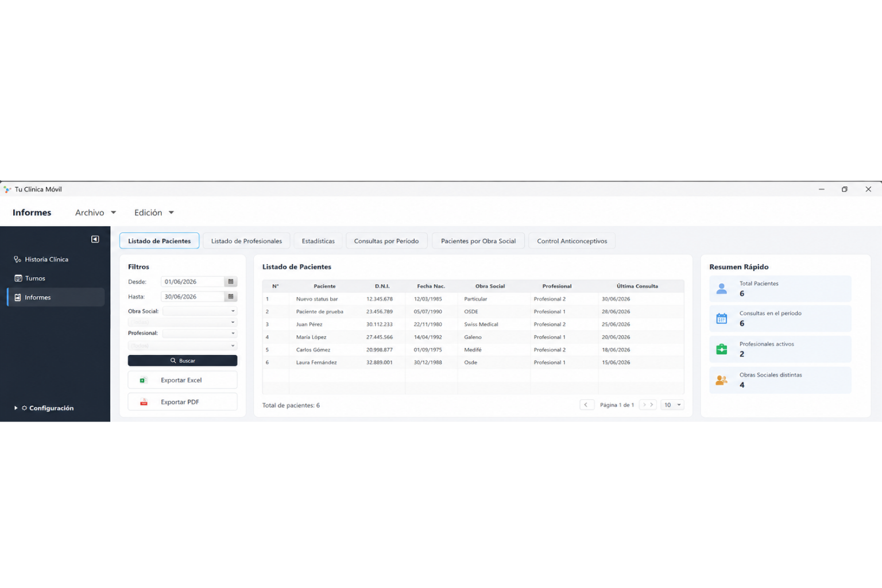Go to the previous page
Screen dimensions: 882x588
pos(586,405)
